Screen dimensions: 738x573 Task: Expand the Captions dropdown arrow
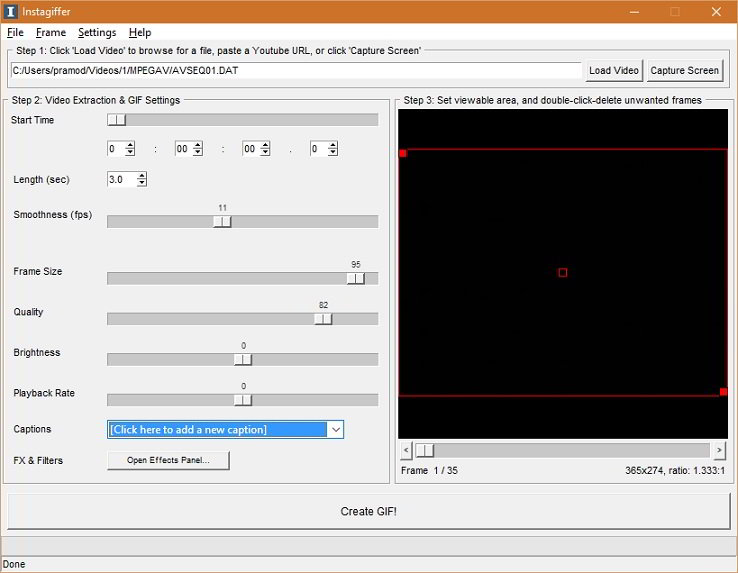coord(336,429)
